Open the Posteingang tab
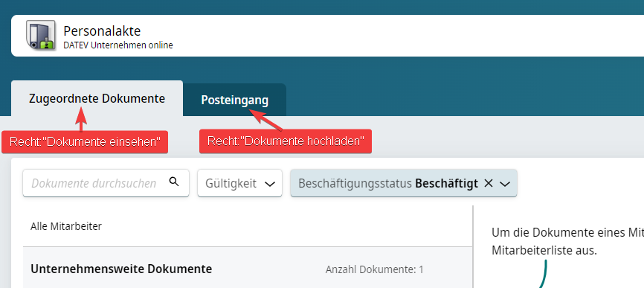 234,100
